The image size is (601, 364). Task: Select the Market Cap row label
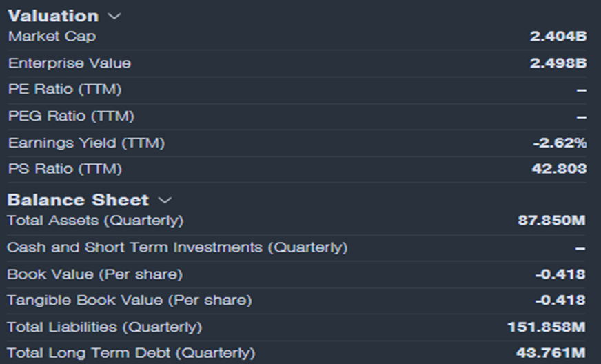click(x=52, y=37)
